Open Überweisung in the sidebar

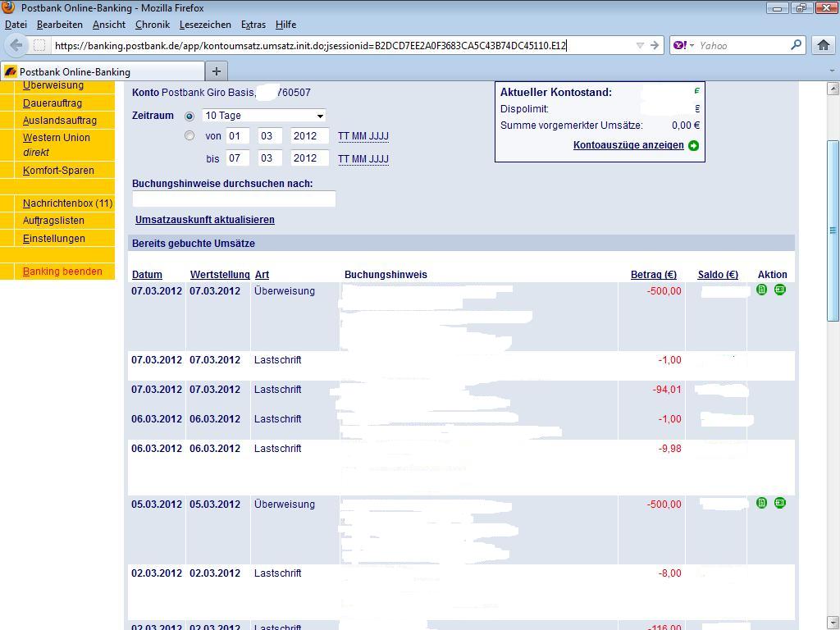click(53, 85)
